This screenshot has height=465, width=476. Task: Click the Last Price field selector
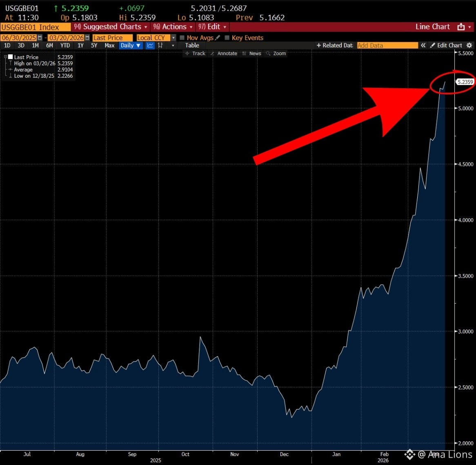[x=113, y=38]
